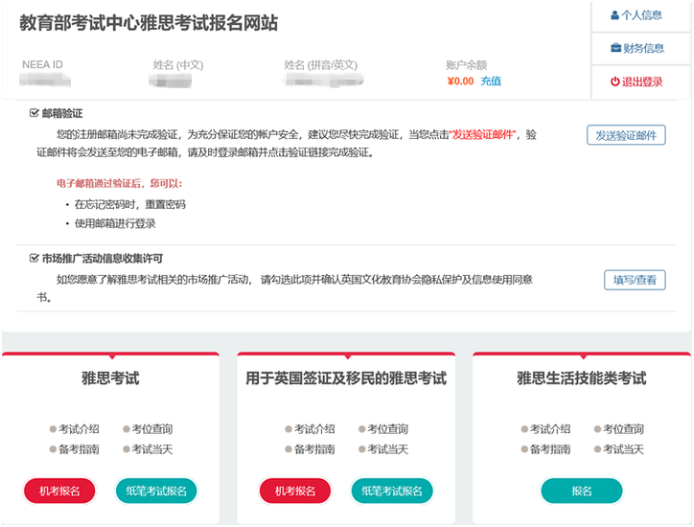Click the bullet 使用邮箱进行登录

tap(115, 223)
